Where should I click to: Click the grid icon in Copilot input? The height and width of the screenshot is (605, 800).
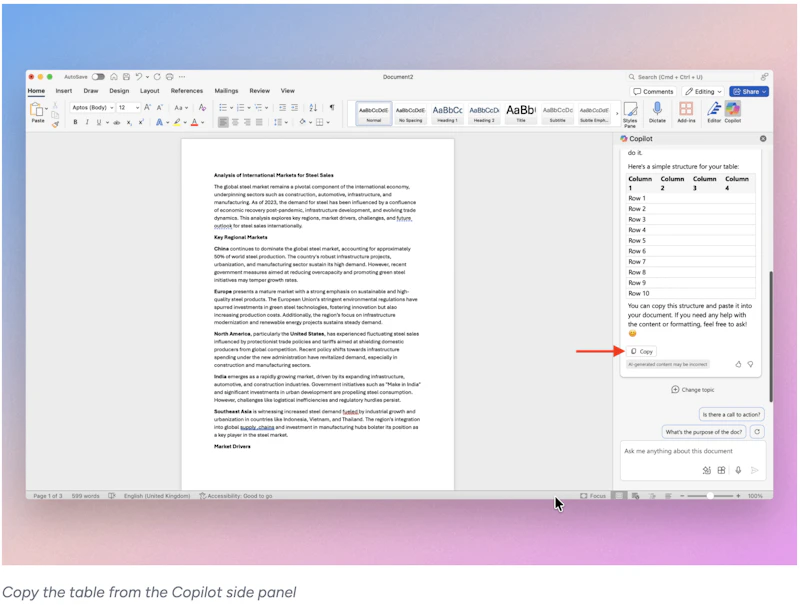[x=721, y=470]
